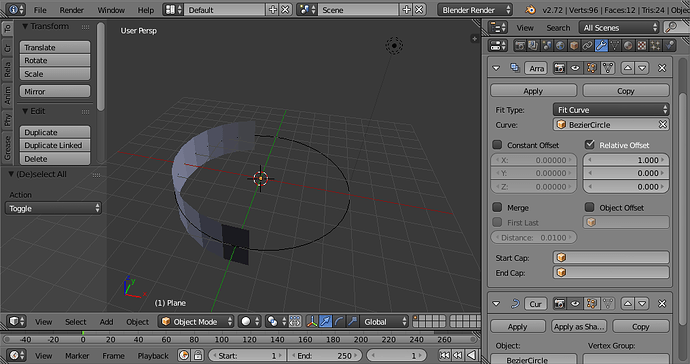
Task: Apply the Array modifier
Action: tap(533, 91)
